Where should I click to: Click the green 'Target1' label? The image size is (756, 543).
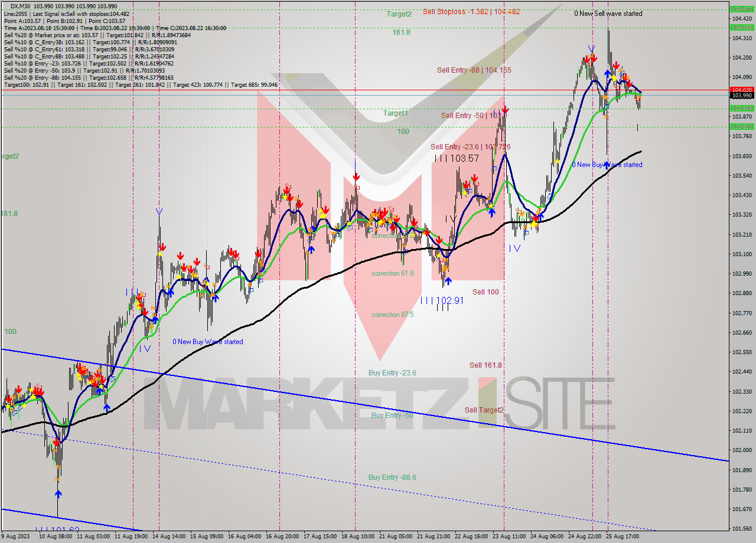tap(396, 113)
